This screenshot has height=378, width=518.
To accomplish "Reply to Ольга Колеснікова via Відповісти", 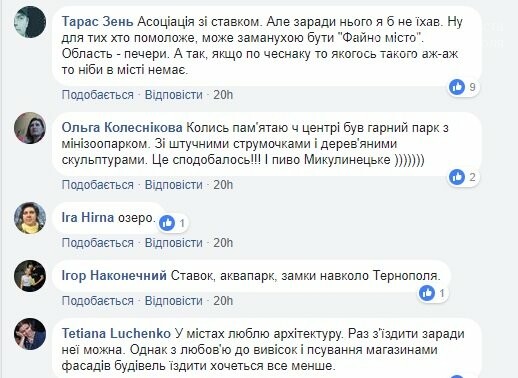I will [174, 185].
